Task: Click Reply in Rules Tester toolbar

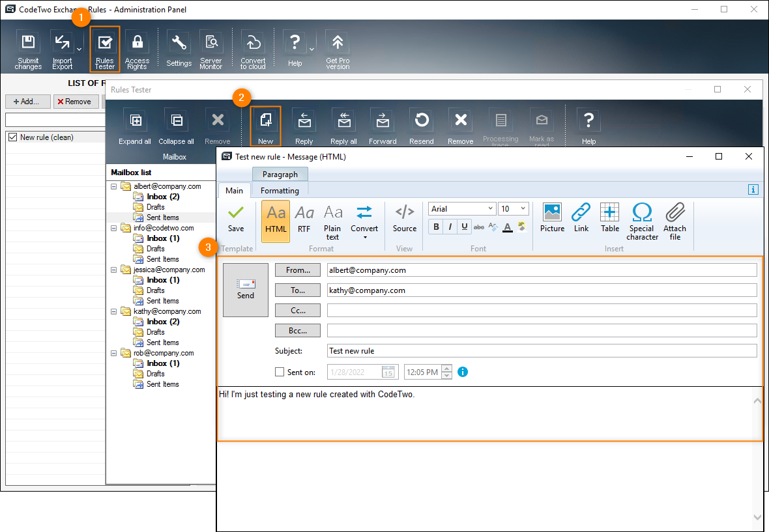Action: pyautogui.click(x=304, y=126)
